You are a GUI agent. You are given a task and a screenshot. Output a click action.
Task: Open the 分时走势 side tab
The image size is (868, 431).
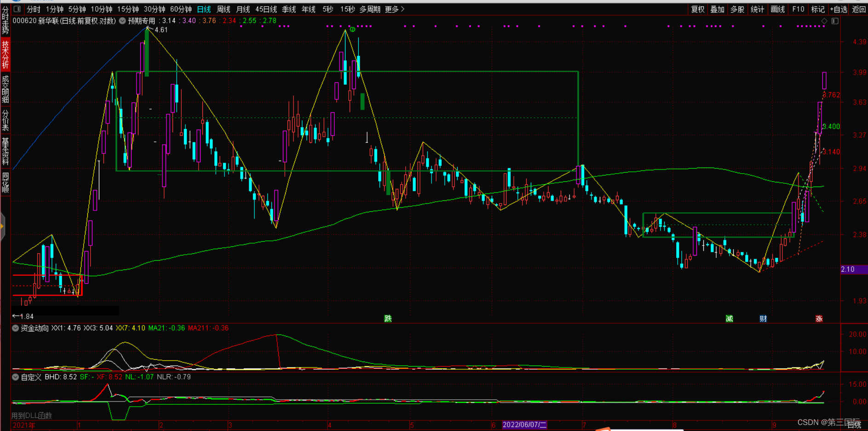(x=5, y=21)
